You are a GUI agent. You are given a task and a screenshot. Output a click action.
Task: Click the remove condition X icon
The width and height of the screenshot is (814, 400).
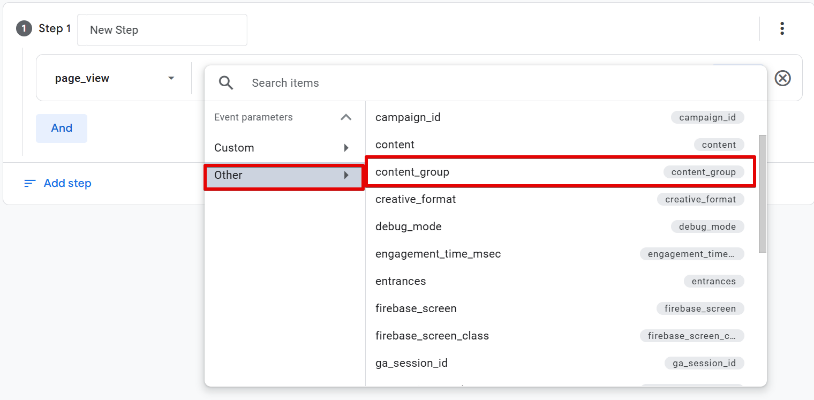pyautogui.click(x=783, y=78)
